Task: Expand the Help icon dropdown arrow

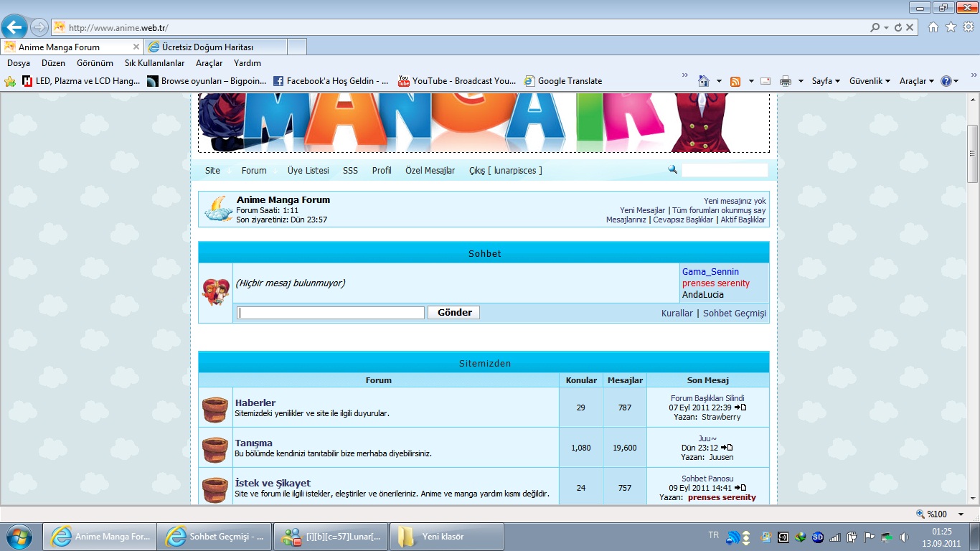Action: 956,81
